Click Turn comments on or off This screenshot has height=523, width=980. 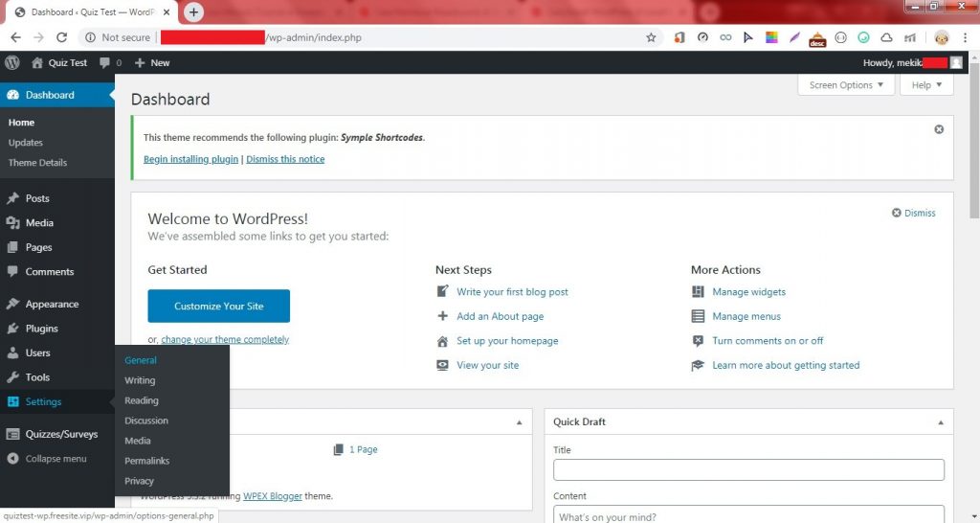(x=768, y=340)
